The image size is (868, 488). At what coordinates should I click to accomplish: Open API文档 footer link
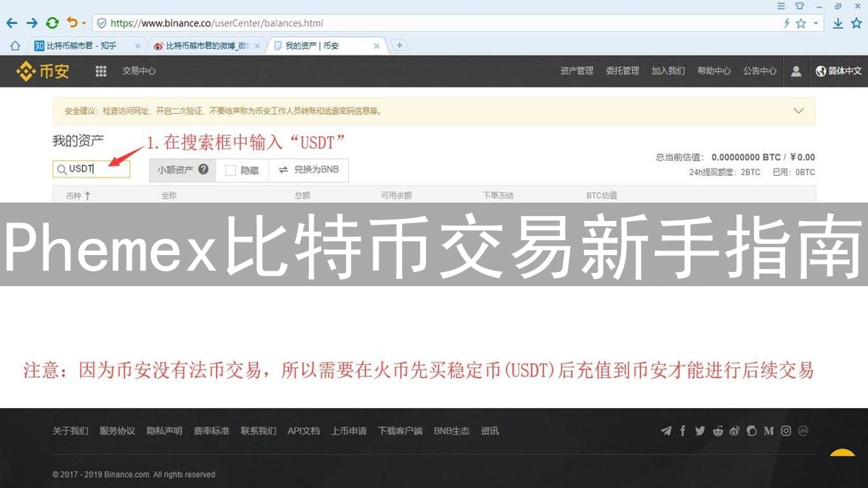pos(303,431)
